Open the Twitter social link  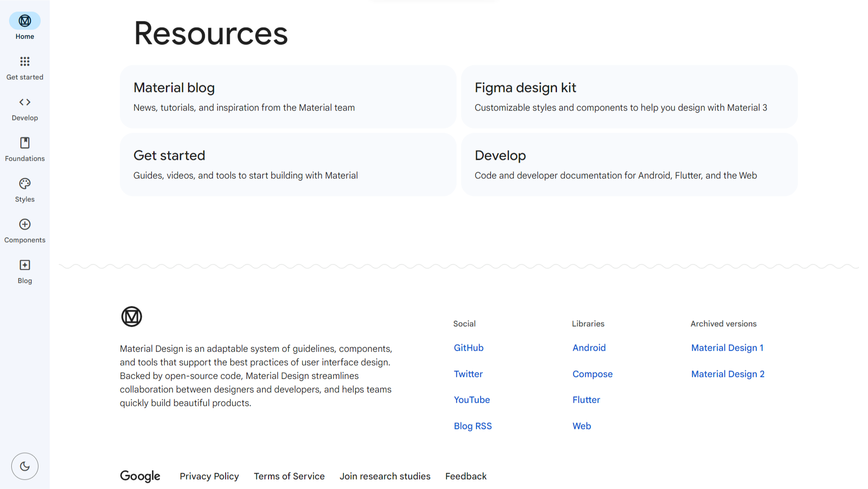468,374
